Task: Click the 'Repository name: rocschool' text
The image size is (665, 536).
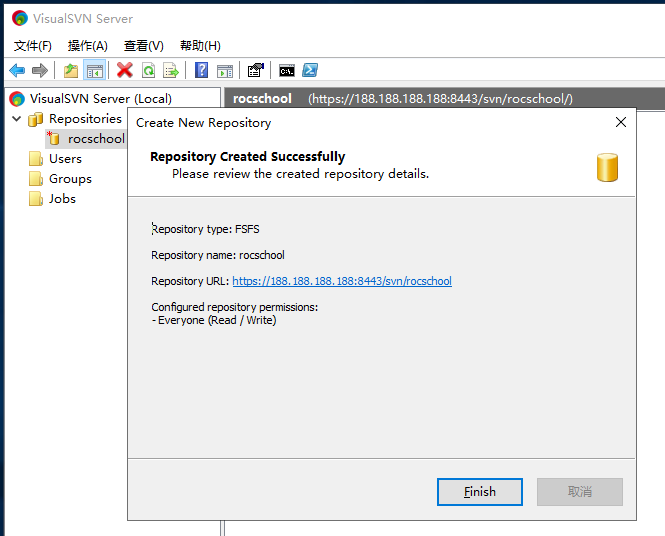Action: click(x=218, y=255)
